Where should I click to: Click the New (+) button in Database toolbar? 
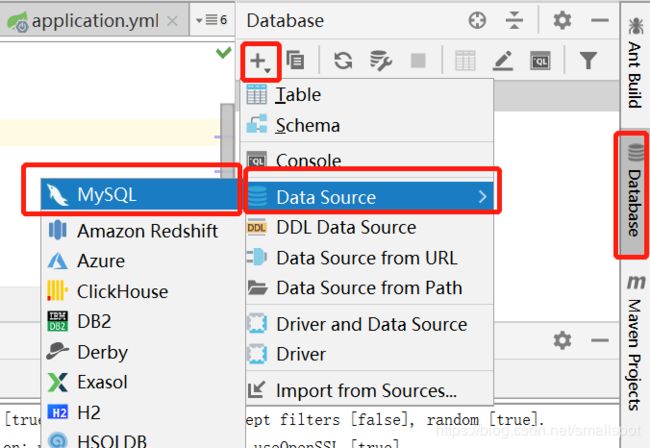(260, 61)
